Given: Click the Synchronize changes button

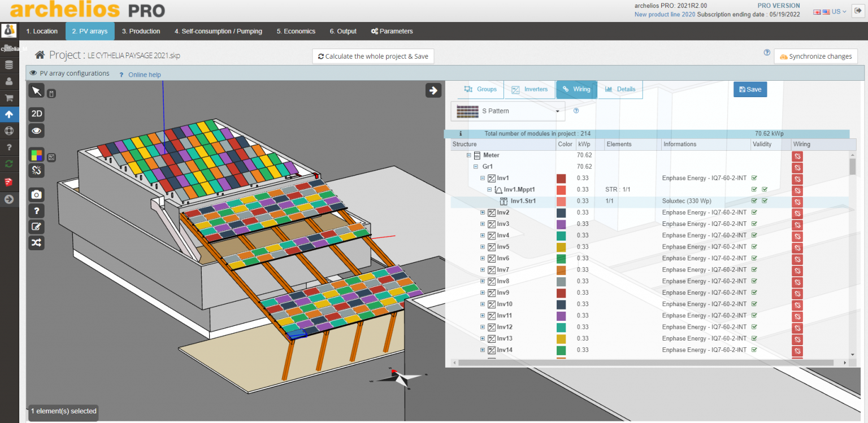Looking at the screenshot, I should [x=816, y=56].
